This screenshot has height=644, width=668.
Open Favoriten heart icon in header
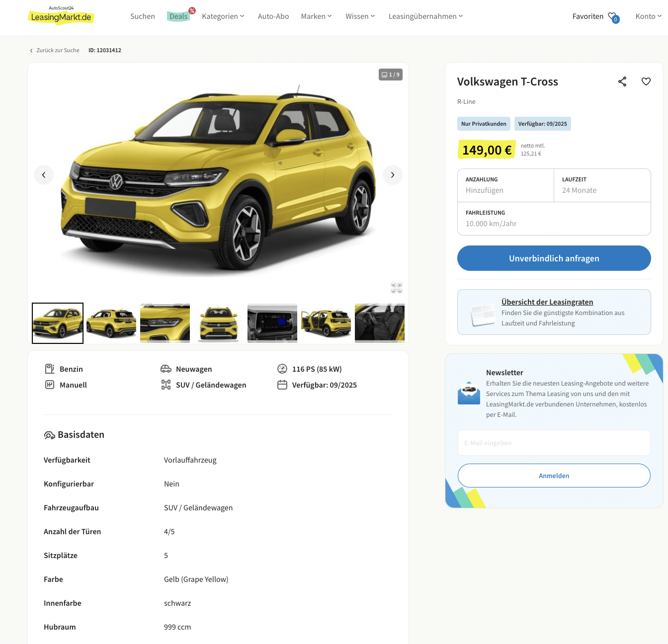click(613, 17)
